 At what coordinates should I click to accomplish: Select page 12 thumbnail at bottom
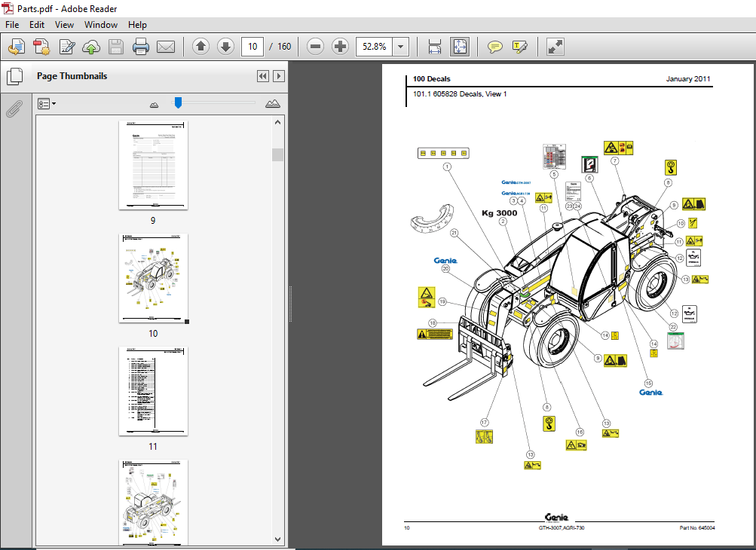pyautogui.click(x=153, y=503)
